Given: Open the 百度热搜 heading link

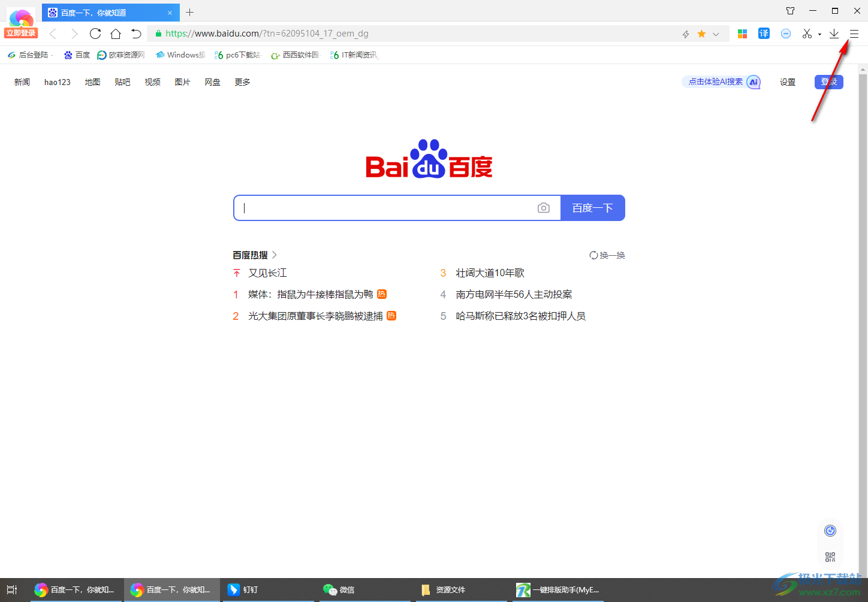Looking at the screenshot, I should [255, 255].
